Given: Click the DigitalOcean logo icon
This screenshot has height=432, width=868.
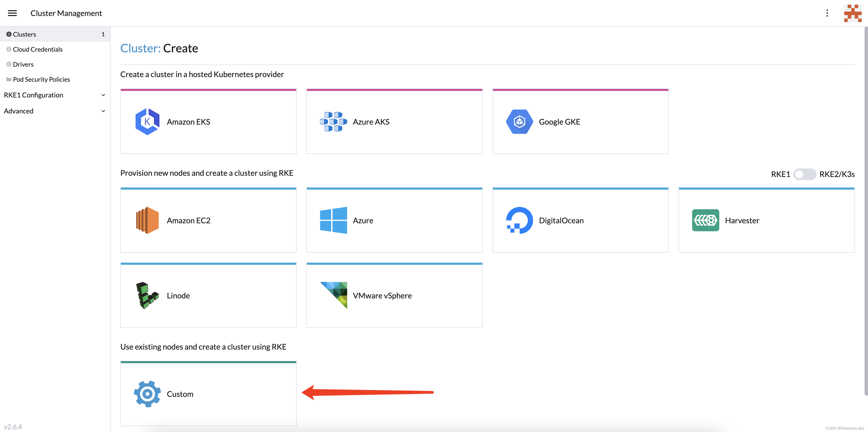Looking at the screenshot, I should pos(519,220).
